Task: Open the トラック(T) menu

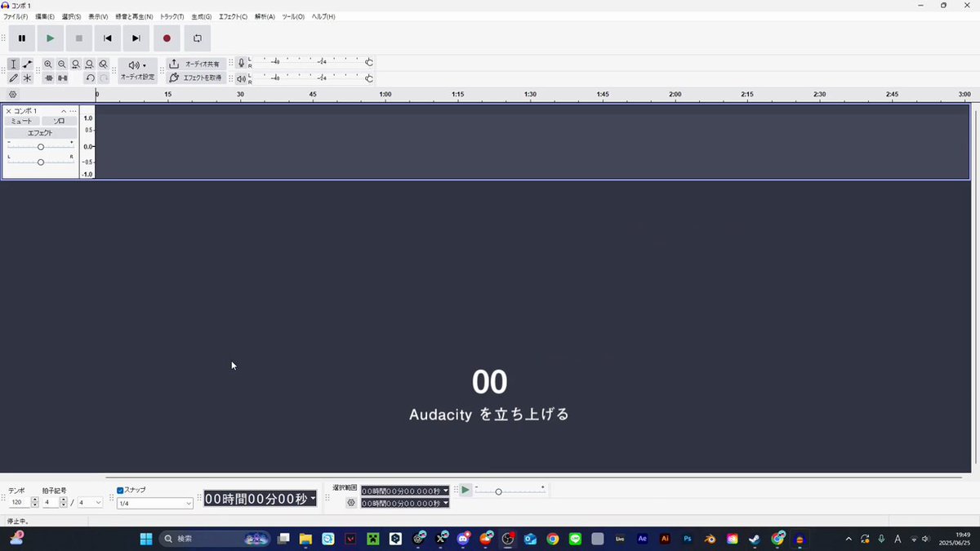Action: (x=172, y=16)
